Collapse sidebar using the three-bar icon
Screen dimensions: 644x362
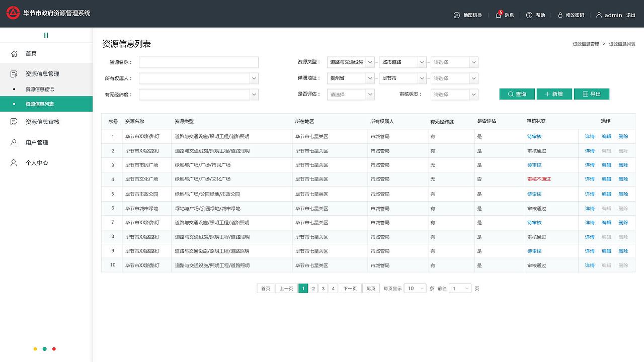[x=46, y=35]
